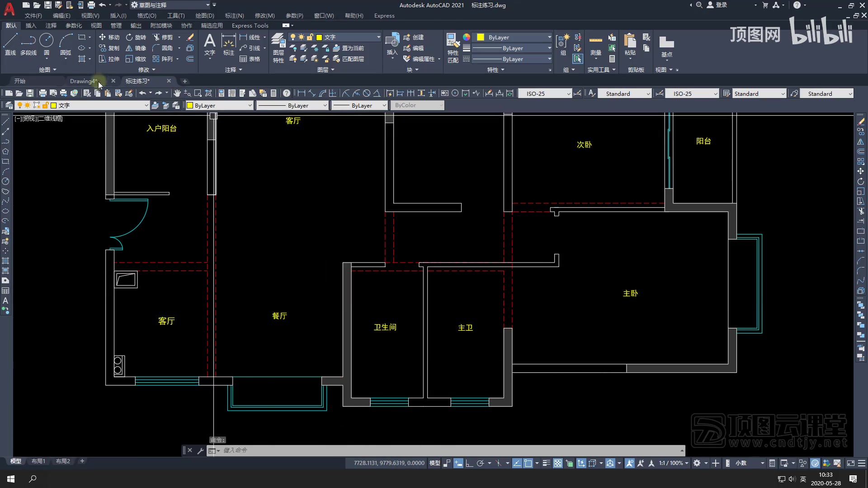Open the annotation scale 1:1 / 100% dropdown

pos(674,463)
